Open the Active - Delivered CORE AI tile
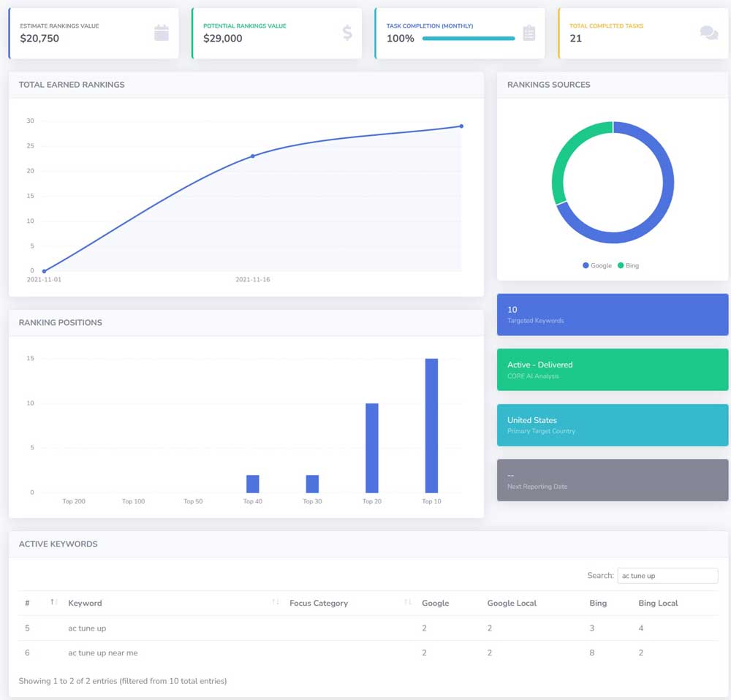The image size is (731, 700). (x=613, y=370)
